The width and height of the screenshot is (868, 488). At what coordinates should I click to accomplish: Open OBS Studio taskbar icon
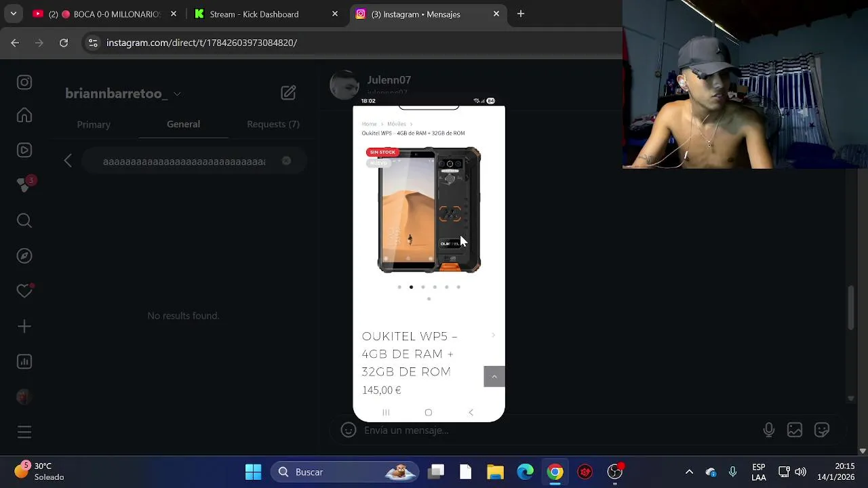(615, 472)
